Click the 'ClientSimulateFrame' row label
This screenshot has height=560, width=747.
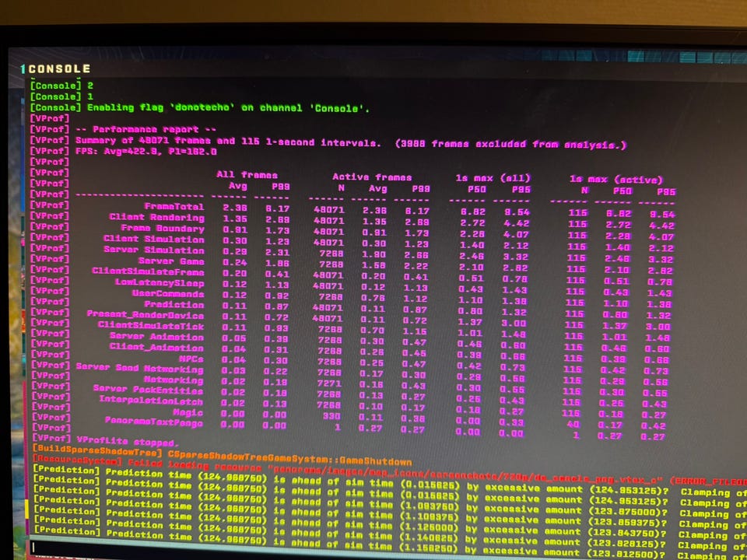point(148,271)
